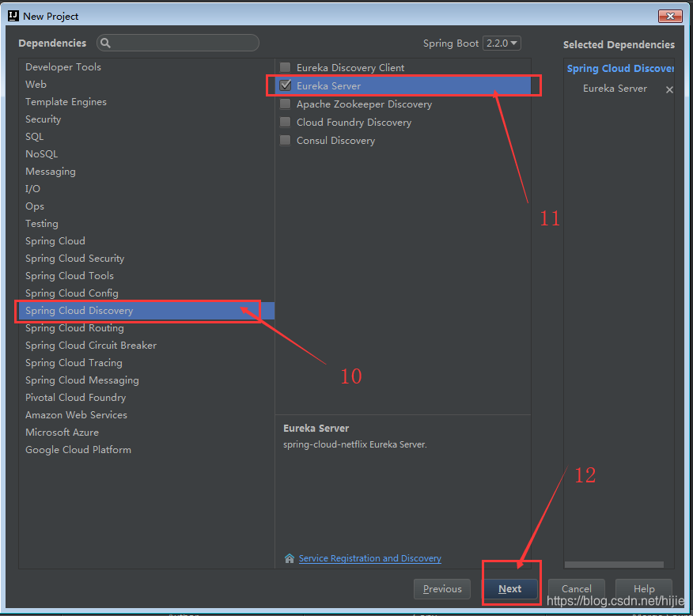Open the Spring Cloud Security category
The width and height of the screenshot is (693, 616).
(146, 258)
